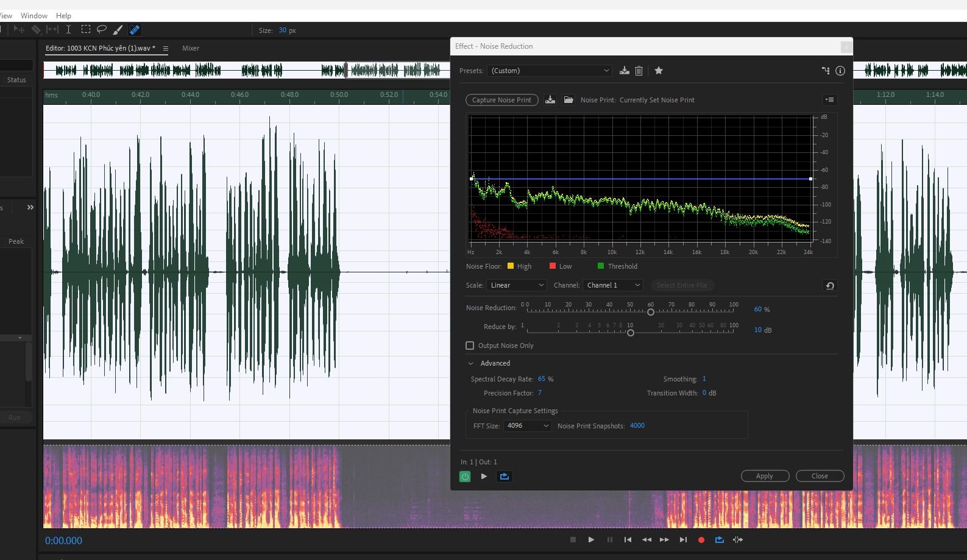Mark preset as favorite star
This screenshot has height=560, width=967.
pos(659,71)
